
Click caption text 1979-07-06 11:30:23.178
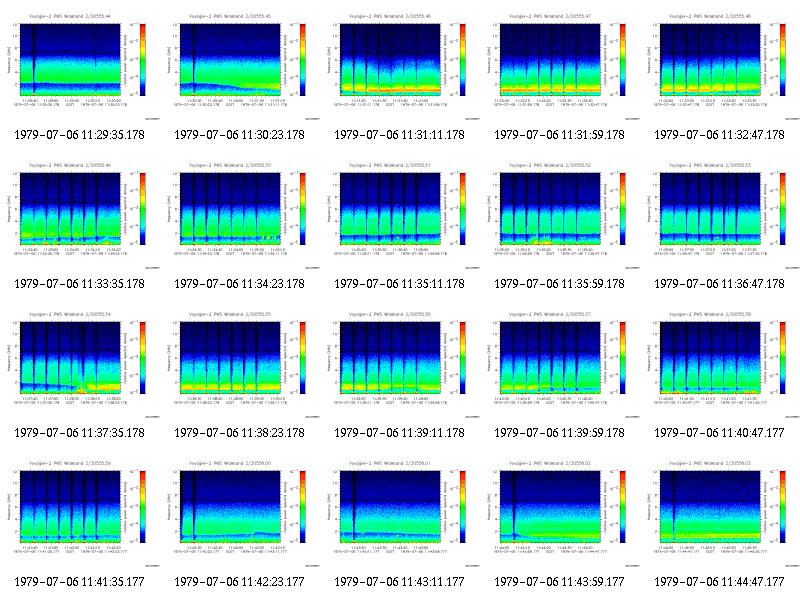tap(240, 135)
